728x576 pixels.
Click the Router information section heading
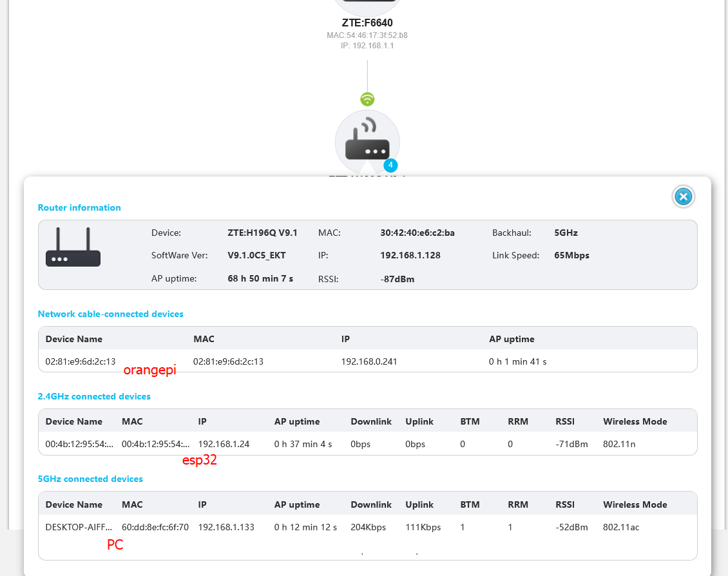coord(79,207)
